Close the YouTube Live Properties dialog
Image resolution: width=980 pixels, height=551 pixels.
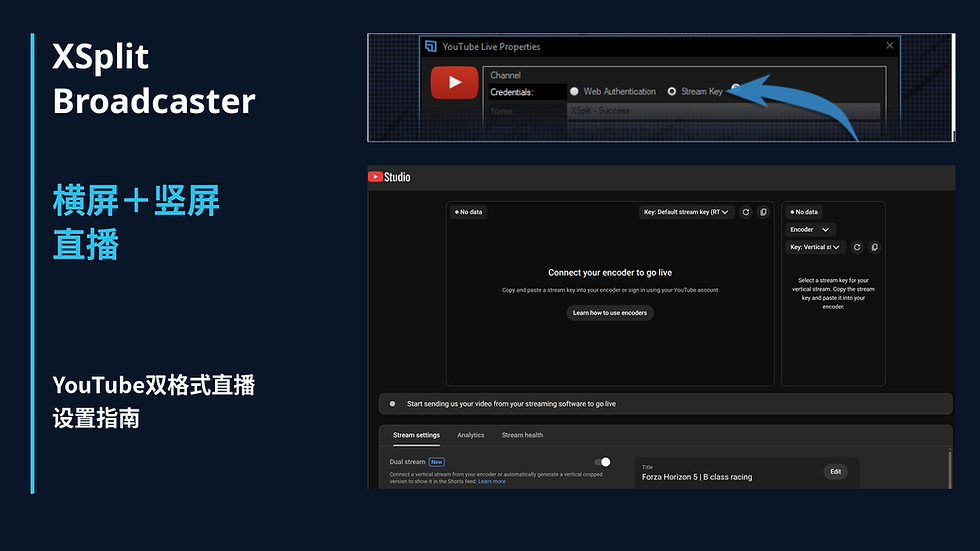(889, 46)
